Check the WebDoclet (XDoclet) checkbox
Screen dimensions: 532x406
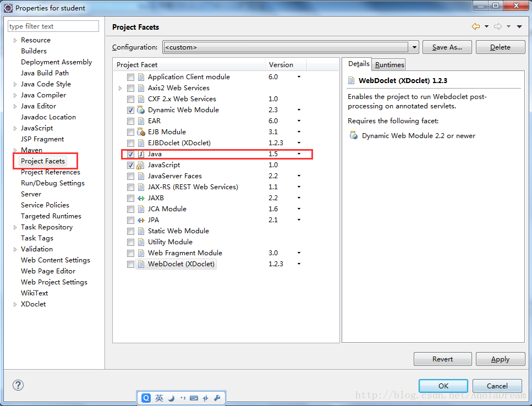pyautogui.click(x=130, y=264)
